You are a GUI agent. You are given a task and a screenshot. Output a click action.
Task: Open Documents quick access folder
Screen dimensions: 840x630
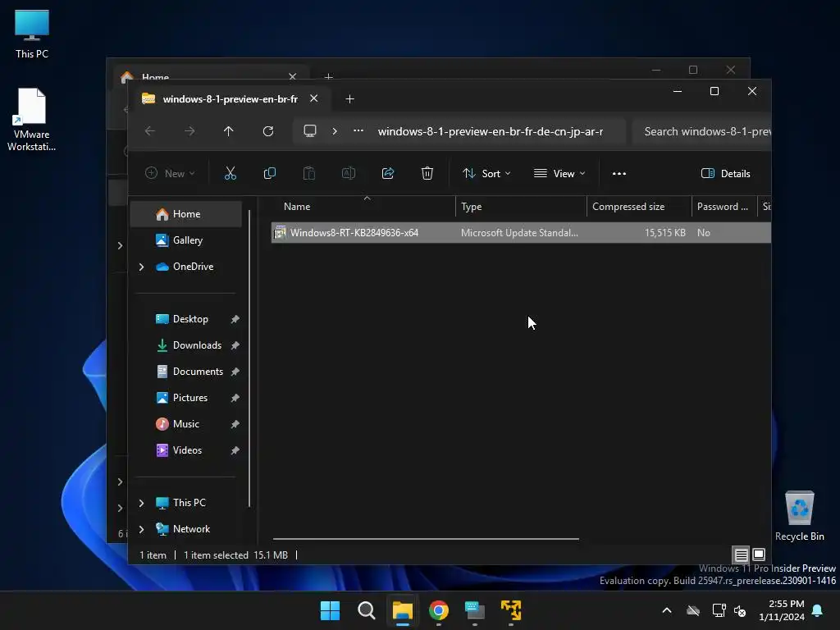[x=189, y=372]
